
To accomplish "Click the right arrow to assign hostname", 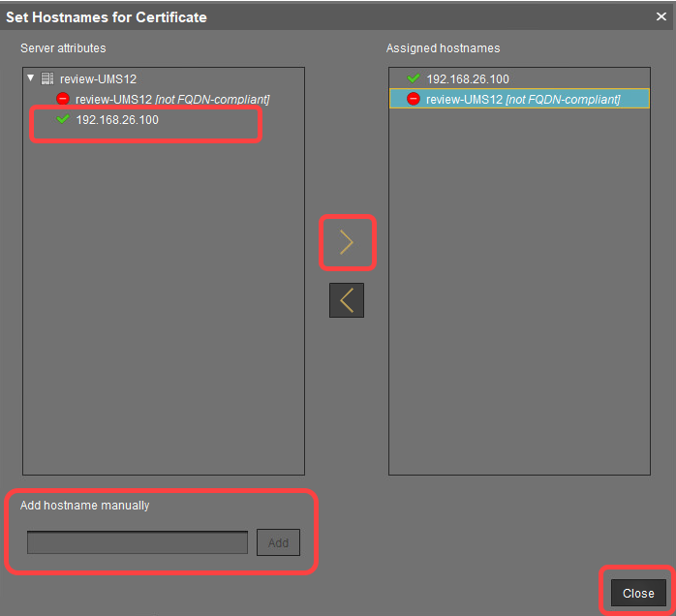I will 347,243.
